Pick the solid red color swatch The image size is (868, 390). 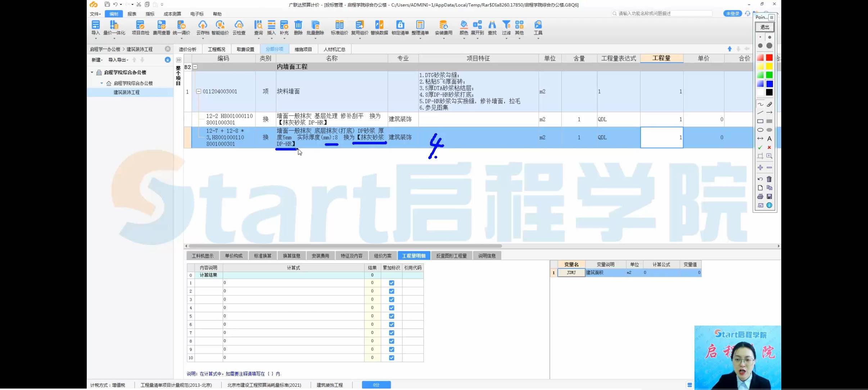pos(769,58)
